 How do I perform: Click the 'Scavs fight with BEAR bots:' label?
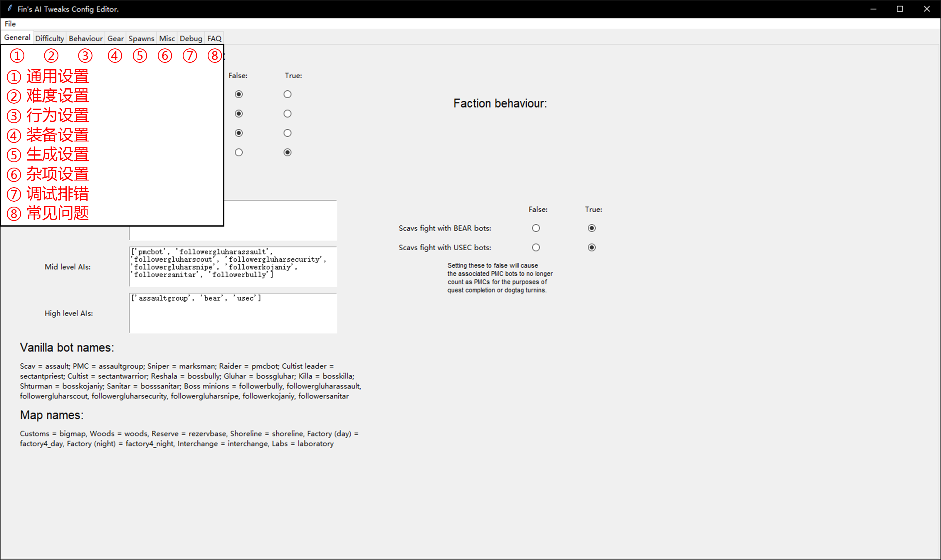point(445,228)
